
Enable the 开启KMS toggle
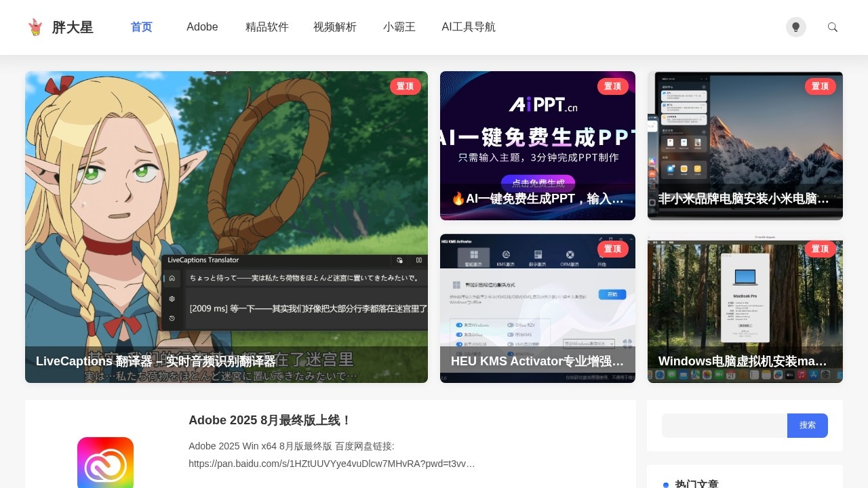[511, 334]
